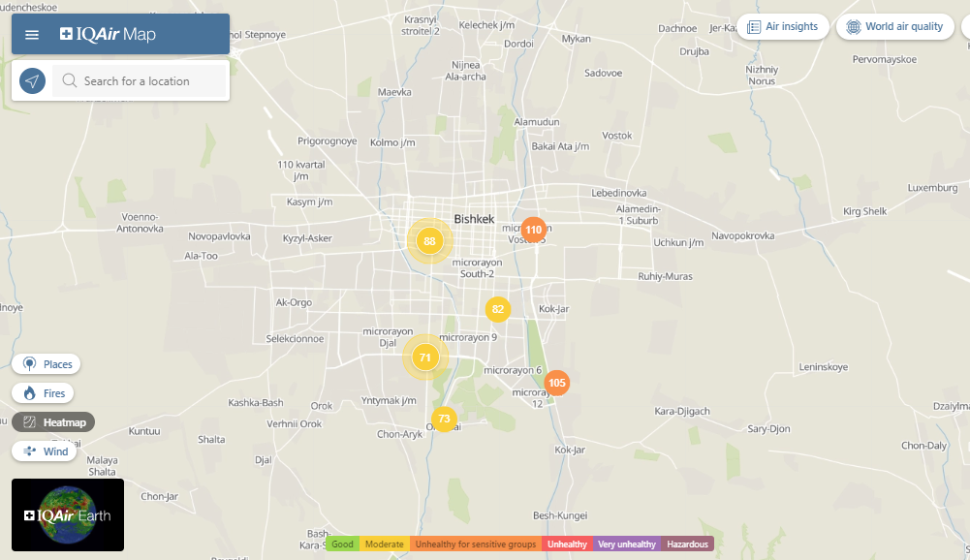
Task: Open the IQAir Earth thumbnail
Action: point(68,514)
